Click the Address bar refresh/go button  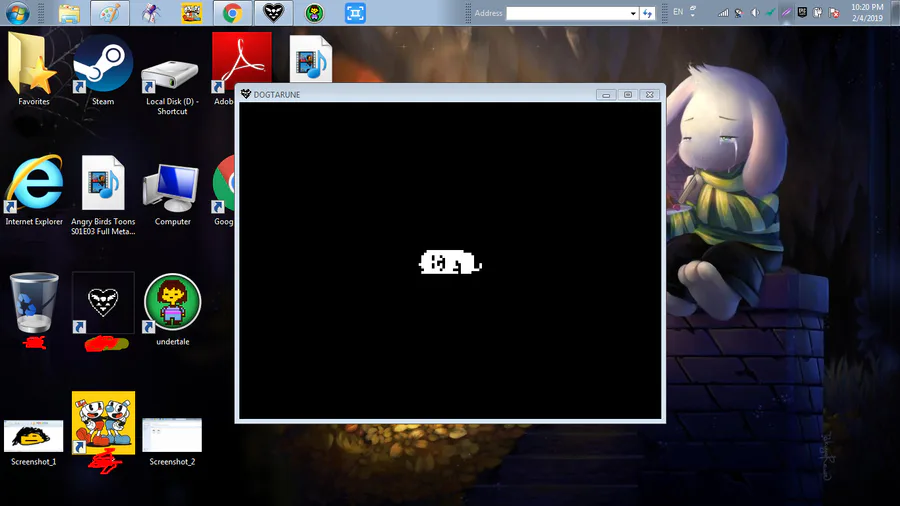tap(647, 13)
